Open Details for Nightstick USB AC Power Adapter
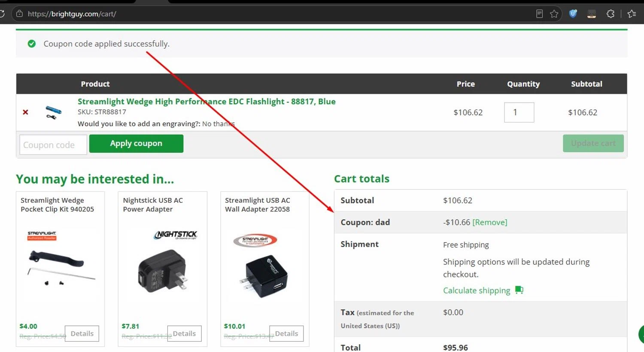This screenshot has height=352, width=644. [184, 334]
